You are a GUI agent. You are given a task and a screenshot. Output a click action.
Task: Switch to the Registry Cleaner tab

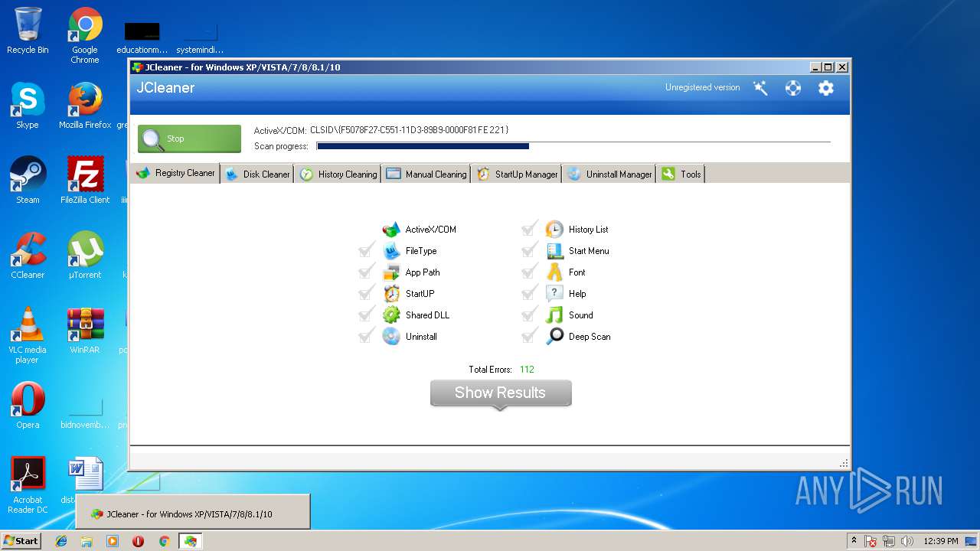[175, 173]
